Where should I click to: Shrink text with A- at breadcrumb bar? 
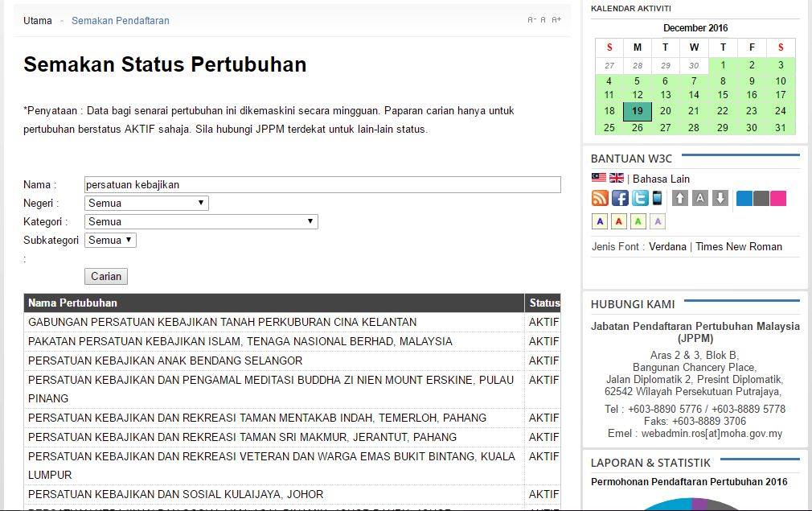[531, 19]
